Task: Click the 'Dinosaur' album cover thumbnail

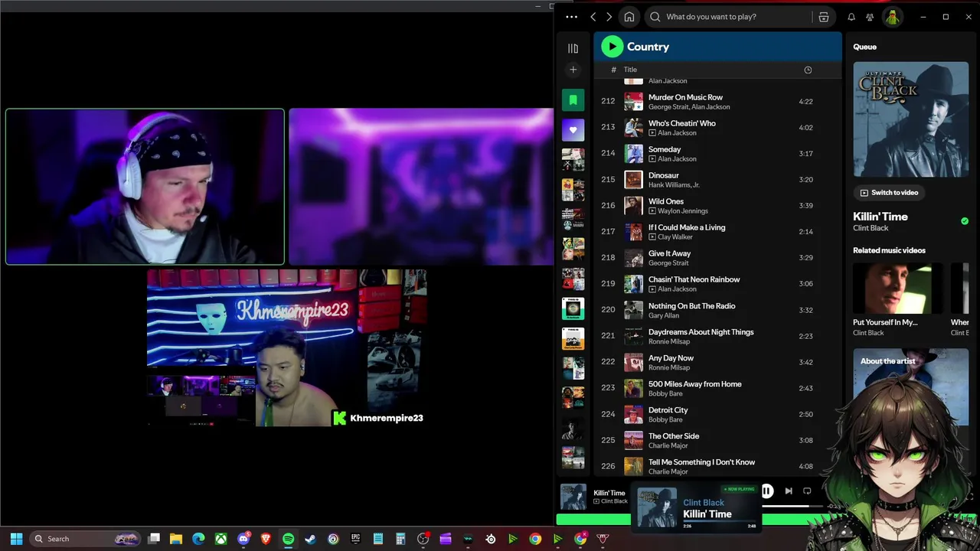Action: [633, 180]
